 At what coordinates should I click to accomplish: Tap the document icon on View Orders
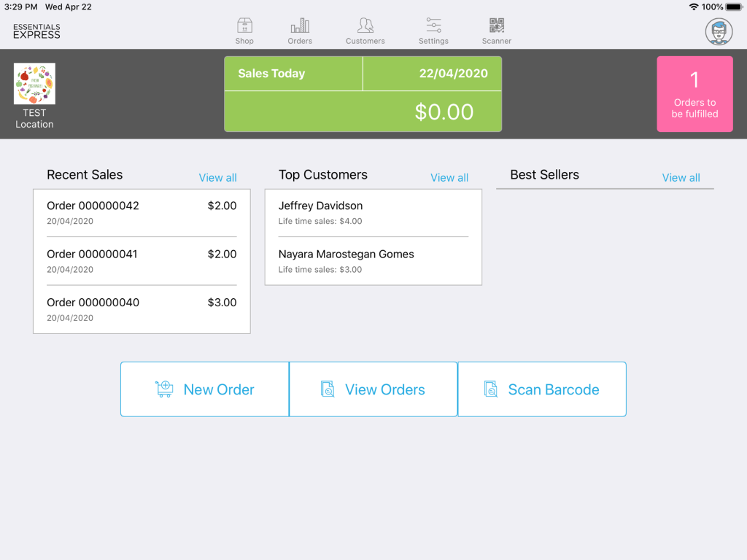pyautogui.click(x=328, y=389)
